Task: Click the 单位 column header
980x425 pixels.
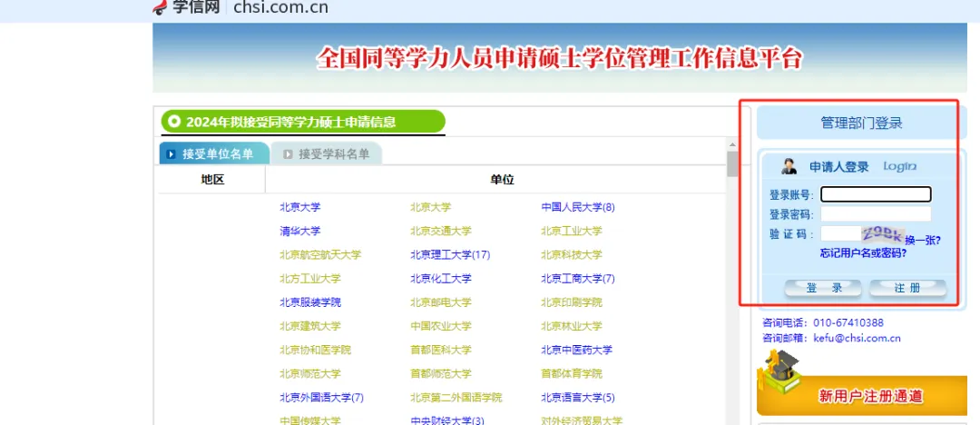Action: [x=502, y=180]
